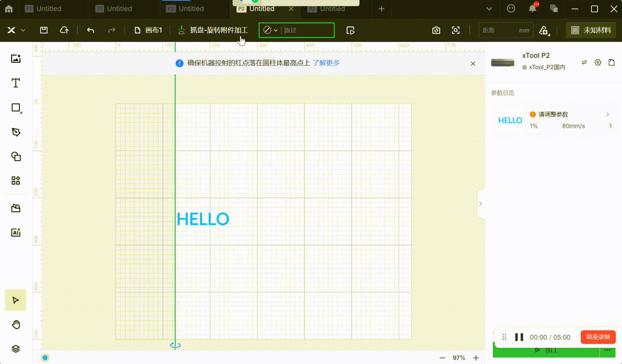Viewport: 622px width, 364px height.
Task: Click the 97% zoom level
Action: pyautogui.click(x=459, y=358)
